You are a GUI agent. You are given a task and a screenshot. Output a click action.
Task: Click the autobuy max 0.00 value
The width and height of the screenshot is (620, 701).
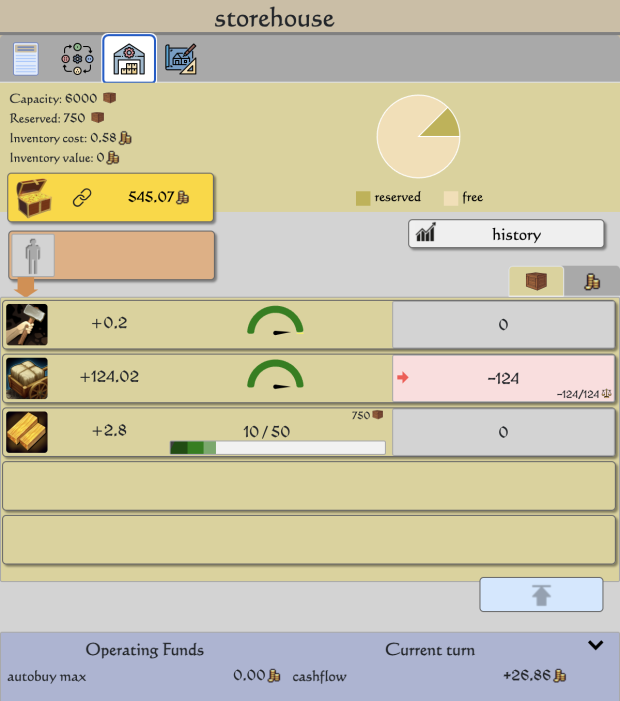[x=249, y=675]
